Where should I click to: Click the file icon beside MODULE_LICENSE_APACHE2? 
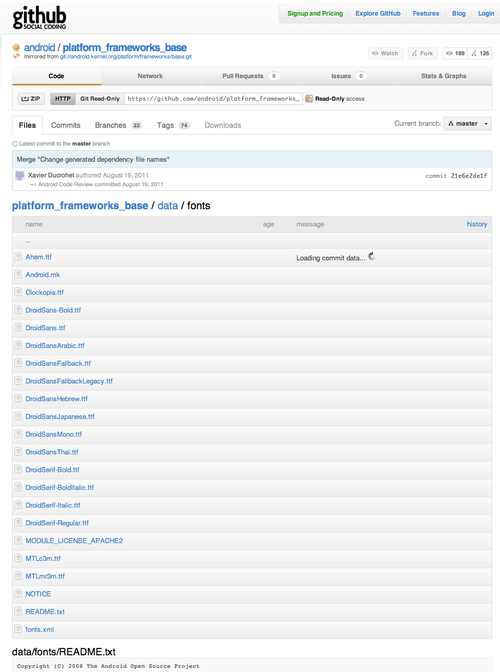click(x=18, y=540)
